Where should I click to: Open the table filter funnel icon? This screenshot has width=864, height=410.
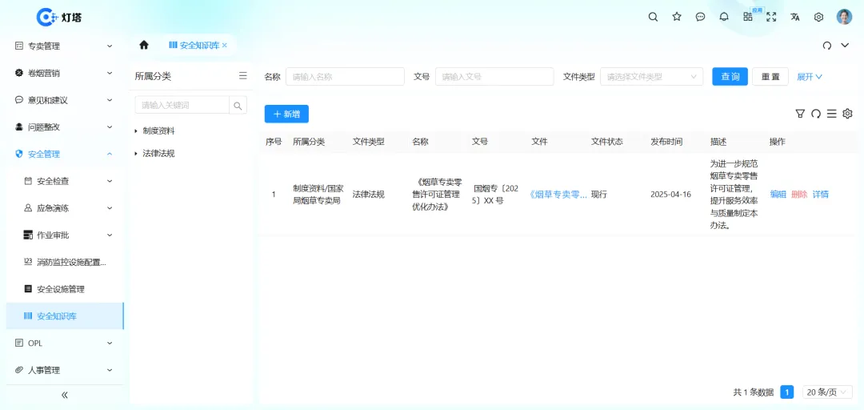click(x=800, y=114)
